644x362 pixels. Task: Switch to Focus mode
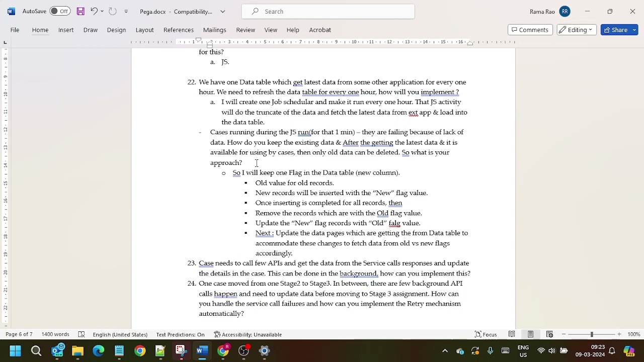486,334
